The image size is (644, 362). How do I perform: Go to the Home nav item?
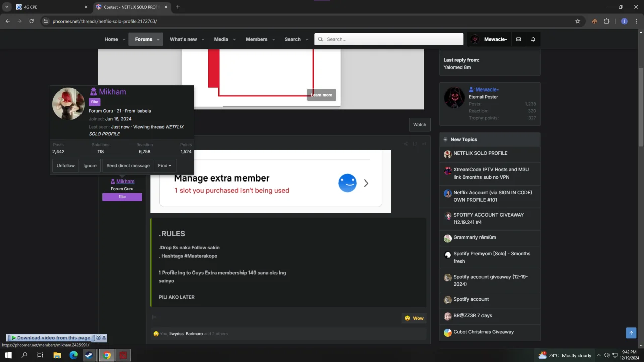coord(111,39)
